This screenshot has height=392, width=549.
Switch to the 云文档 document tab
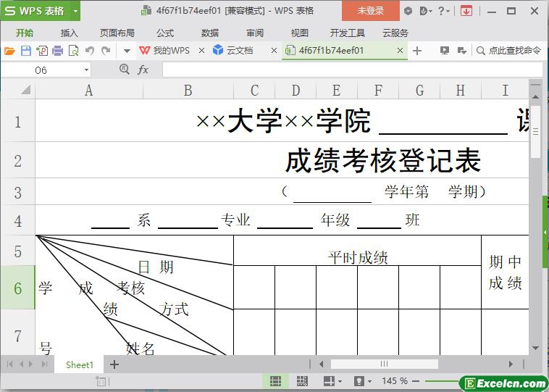(239, 51)
